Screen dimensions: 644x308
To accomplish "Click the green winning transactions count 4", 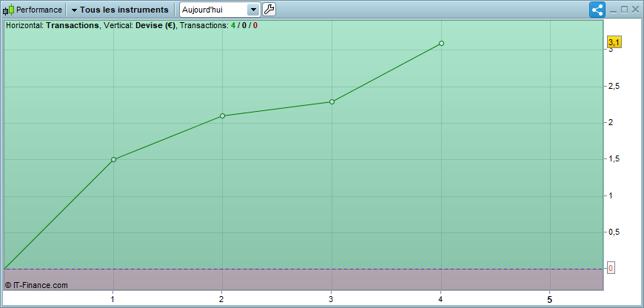I will pyautogui.click(x=233, y=25).
